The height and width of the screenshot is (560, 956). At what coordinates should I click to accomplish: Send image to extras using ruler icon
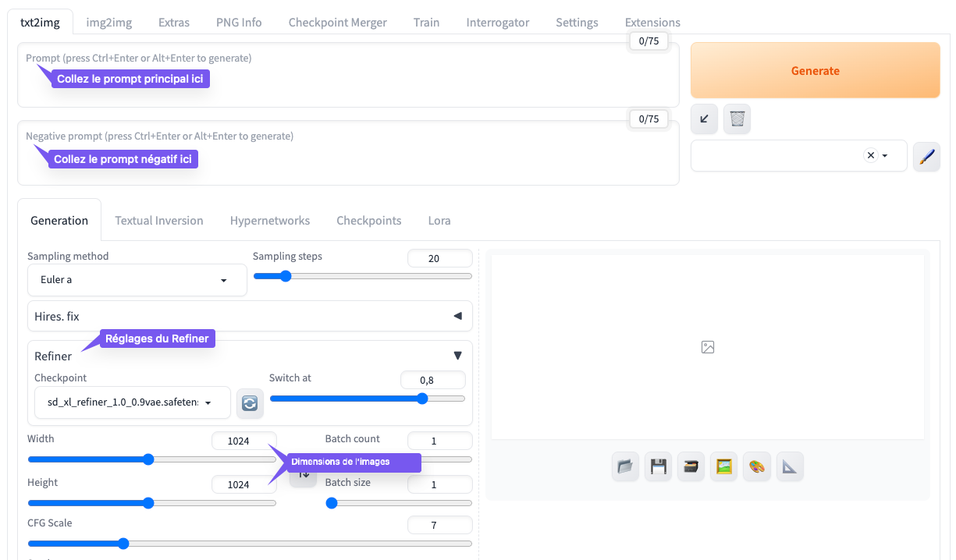790,466
